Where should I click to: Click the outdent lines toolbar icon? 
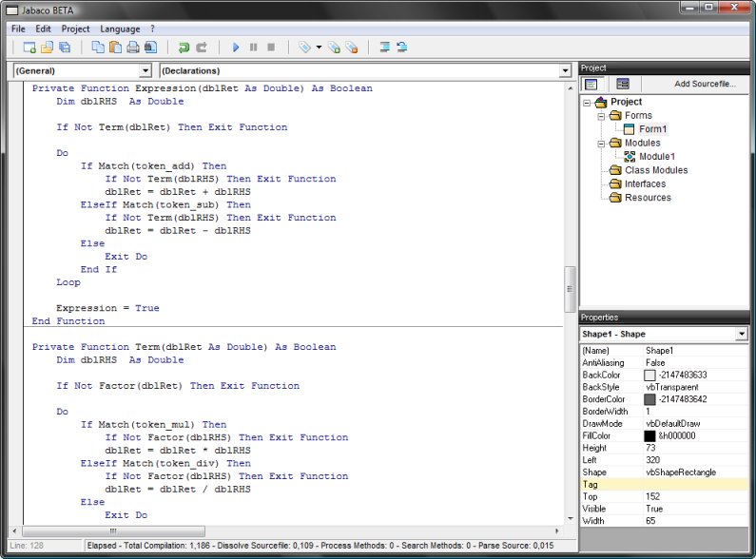click(x=402, y=48)
